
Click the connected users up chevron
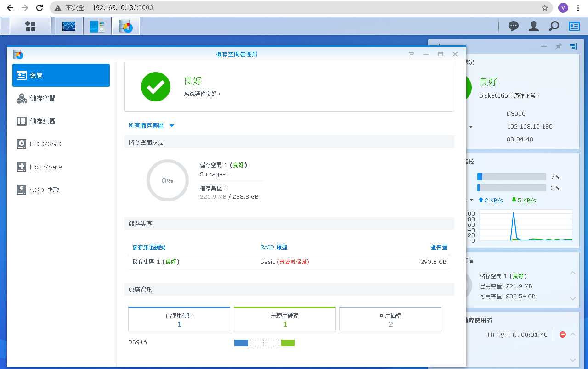coord(573,334)
